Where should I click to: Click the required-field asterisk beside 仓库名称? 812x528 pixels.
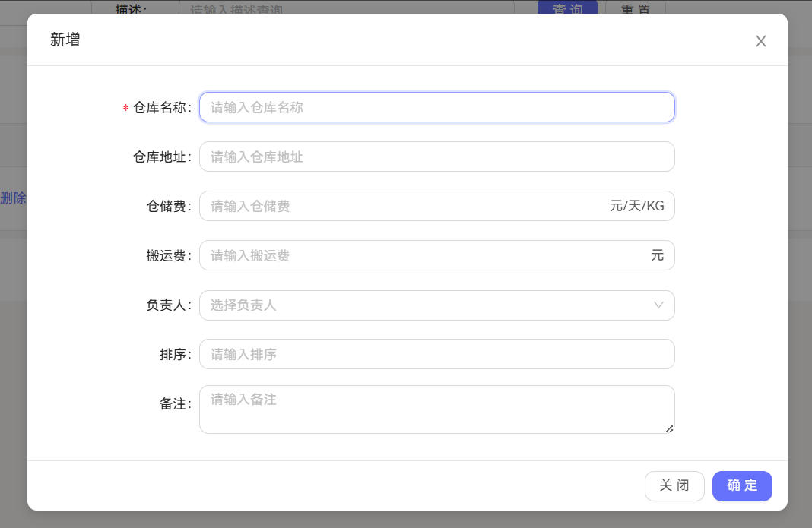pyautogui.click(x=124, y=108)
